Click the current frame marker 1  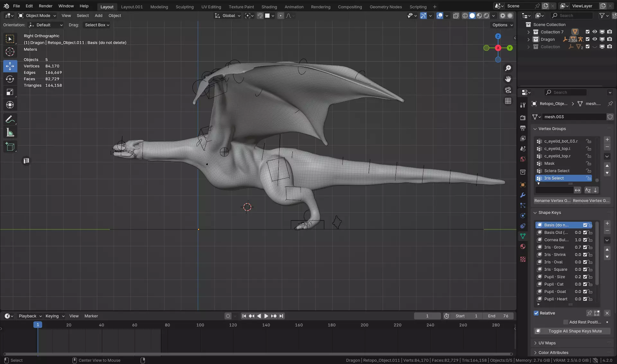38,325
